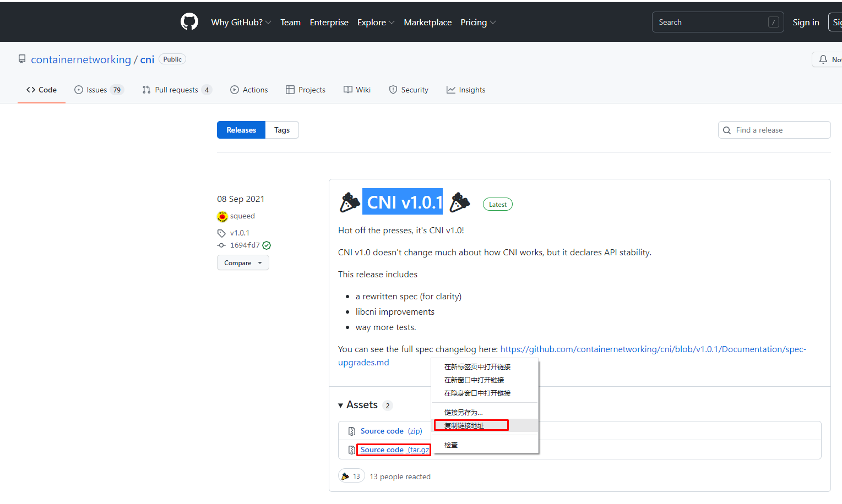Open the Explore dropdown menu
The width and height of the screenshot is (842, 504).
tap(376, 23)
